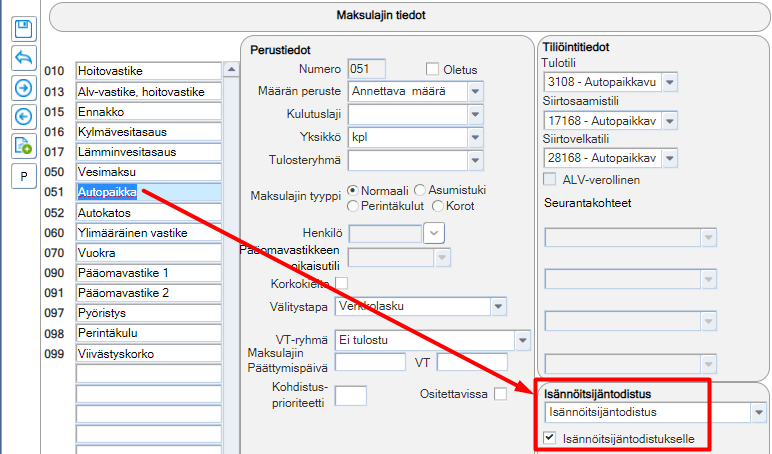This screenshot has width=772, height=454.
Task: Expand the Määrän peruste dropdown
Action: (475, 91)
